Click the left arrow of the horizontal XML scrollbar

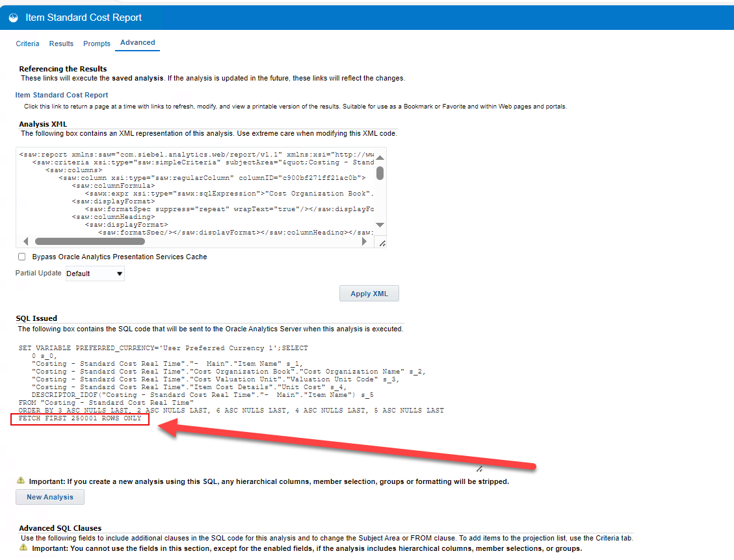tap(25, 240)
